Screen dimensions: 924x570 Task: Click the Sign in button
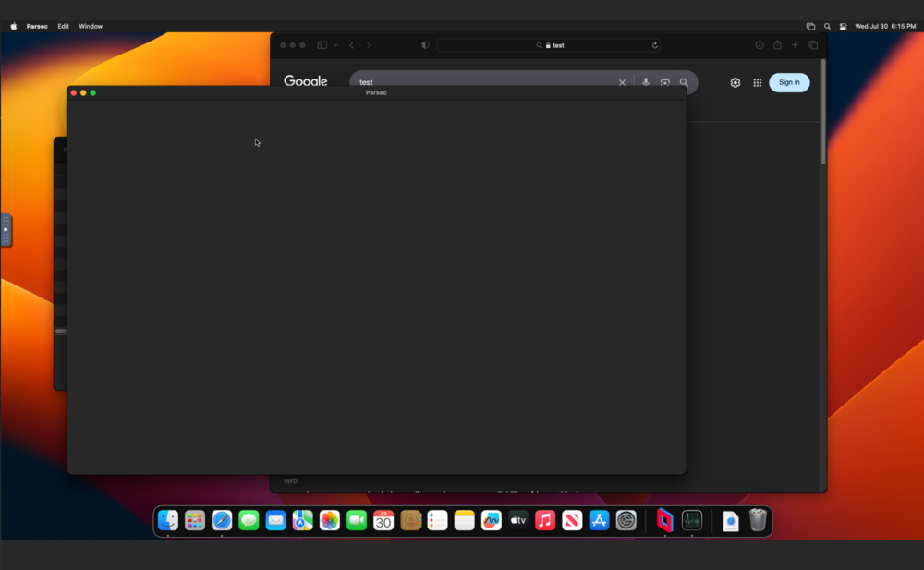pyautogui.click(x=790, y=82)
